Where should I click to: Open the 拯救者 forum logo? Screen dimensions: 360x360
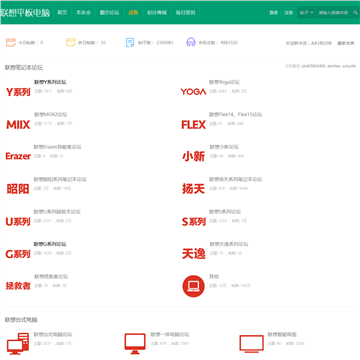(18, 286)
